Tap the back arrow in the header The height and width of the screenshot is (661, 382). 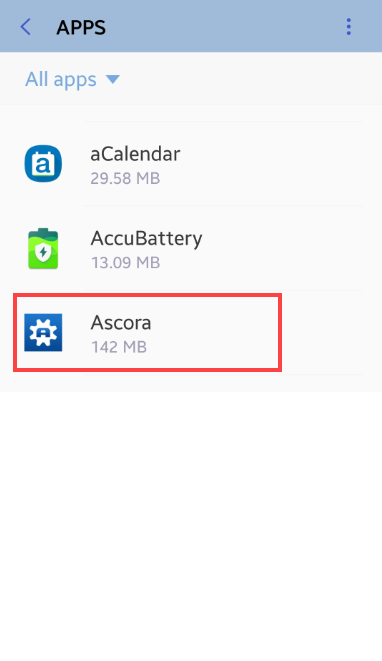(x=26, y=27)
